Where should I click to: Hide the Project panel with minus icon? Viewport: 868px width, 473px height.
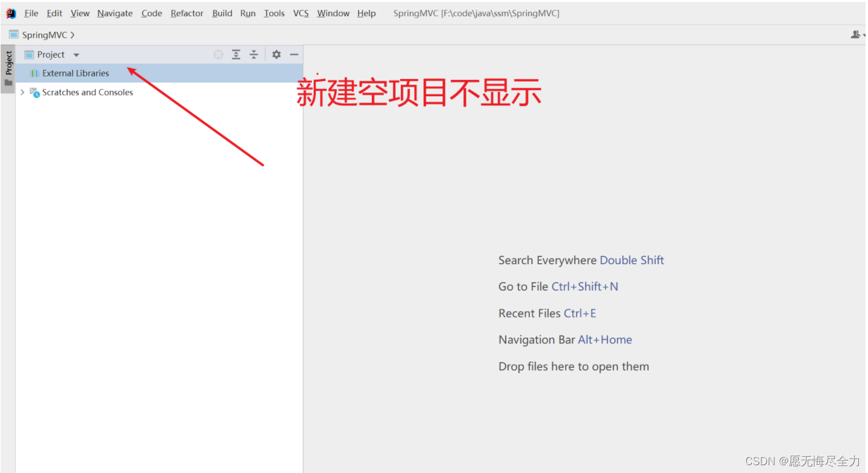coord(294,55)
